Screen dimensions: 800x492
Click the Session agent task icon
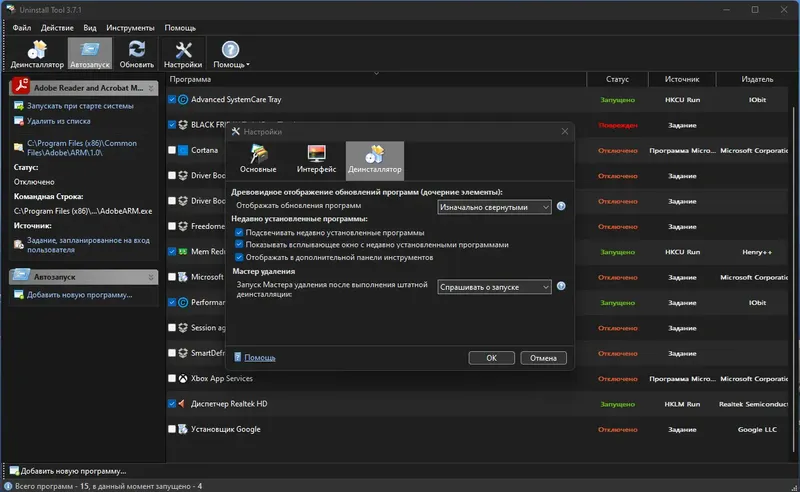coord(183,328)
